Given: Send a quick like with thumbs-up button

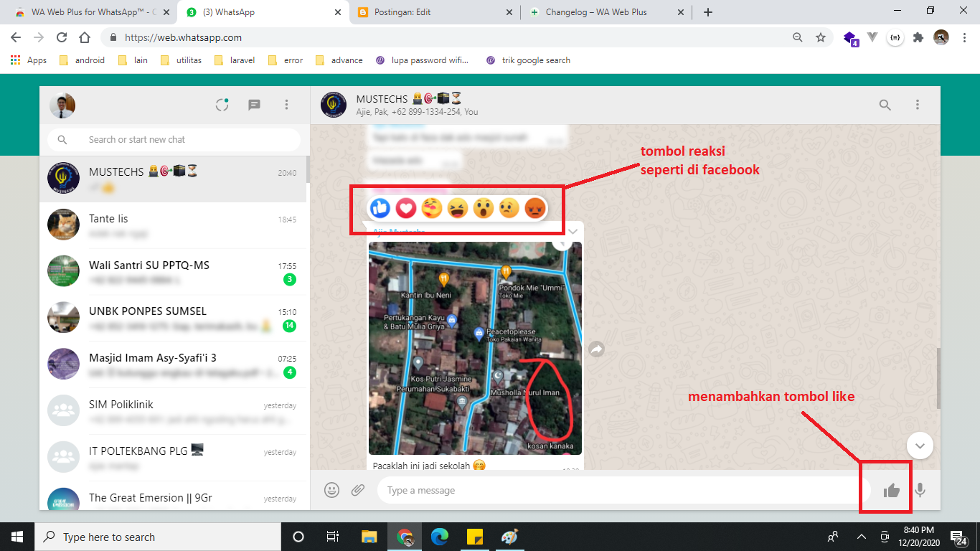Looking at the screenshot, I should (x=892, y=491).
